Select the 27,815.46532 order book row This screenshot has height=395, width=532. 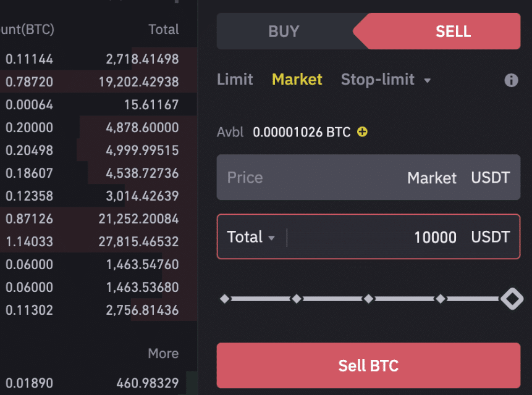(99, 242)
